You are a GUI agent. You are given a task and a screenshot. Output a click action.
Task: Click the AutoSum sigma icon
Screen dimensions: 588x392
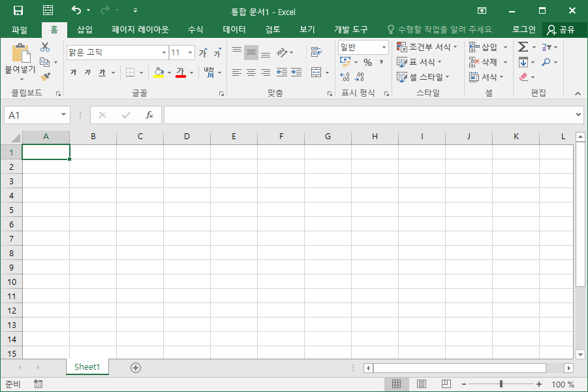click(523, 47)
